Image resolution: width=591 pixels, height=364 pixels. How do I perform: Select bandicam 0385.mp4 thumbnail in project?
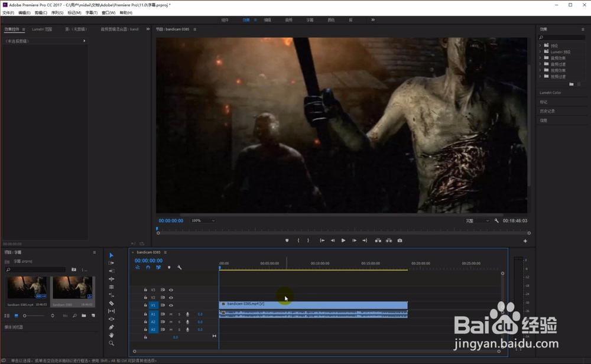27,288
